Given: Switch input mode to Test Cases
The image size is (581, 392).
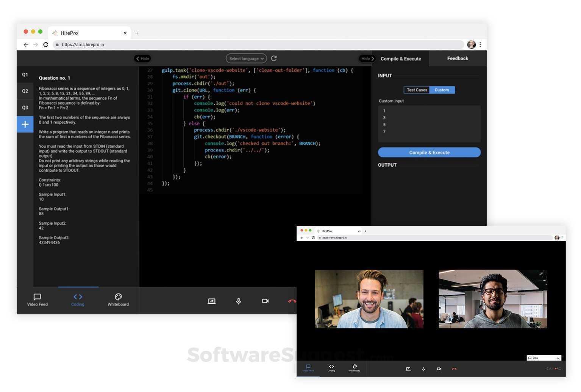Looking at the screenshot, I should tap(417, 90).
